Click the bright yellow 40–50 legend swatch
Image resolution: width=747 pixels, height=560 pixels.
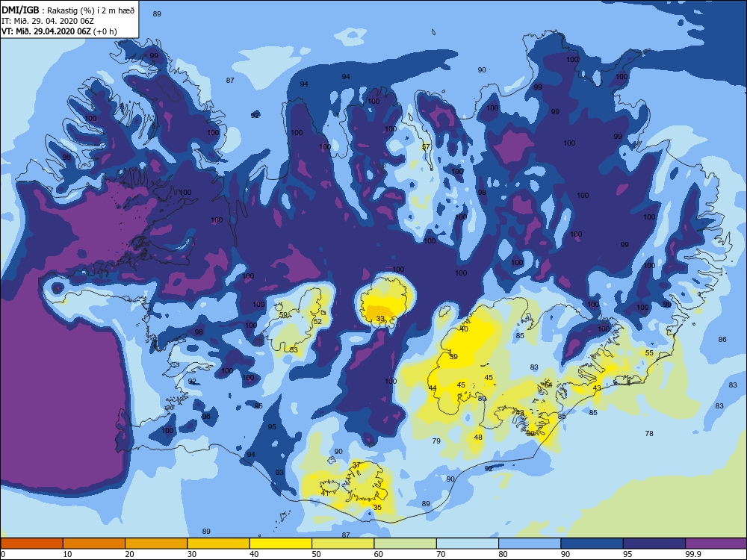coord(281,544)
